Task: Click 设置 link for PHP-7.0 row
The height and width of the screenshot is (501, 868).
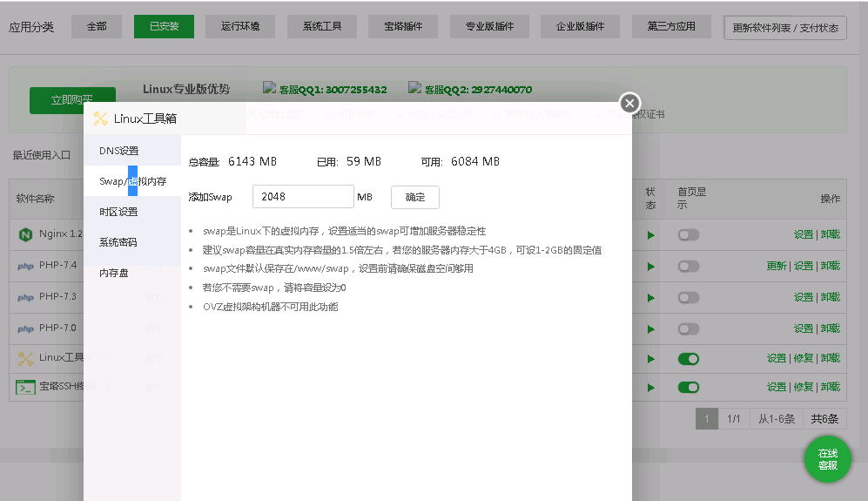Action: point(804,329)
